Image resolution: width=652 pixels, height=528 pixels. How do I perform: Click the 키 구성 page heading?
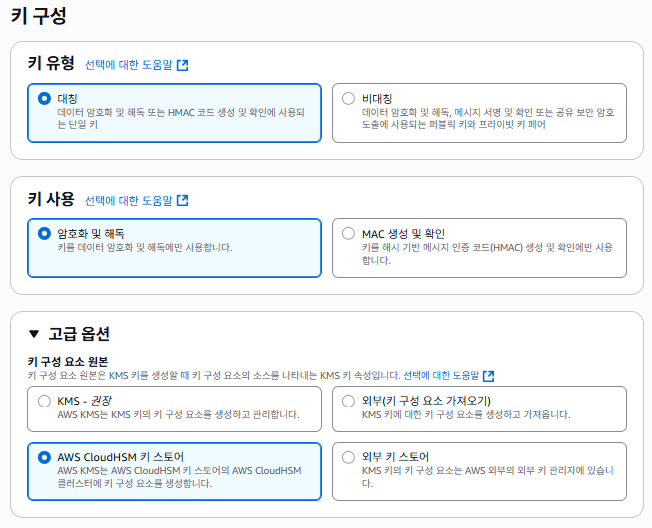point(38,16)
